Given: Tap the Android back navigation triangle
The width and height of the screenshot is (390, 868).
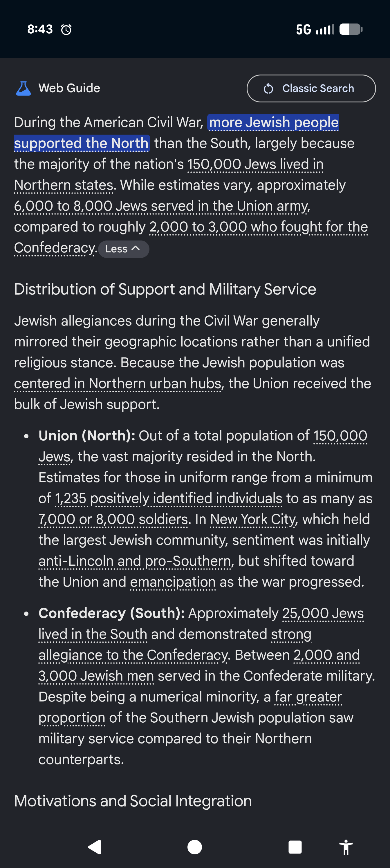Looking at the screenshot, I should (x=95, y=847).
